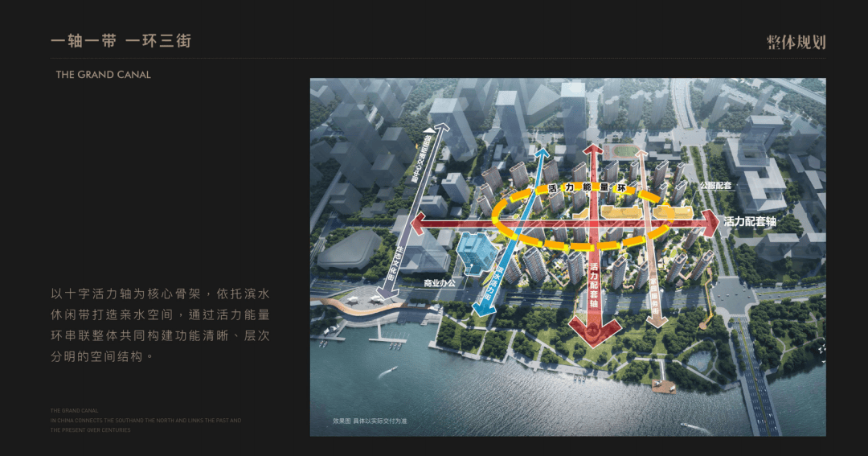Click the 商业办公 label on the map

440,283
